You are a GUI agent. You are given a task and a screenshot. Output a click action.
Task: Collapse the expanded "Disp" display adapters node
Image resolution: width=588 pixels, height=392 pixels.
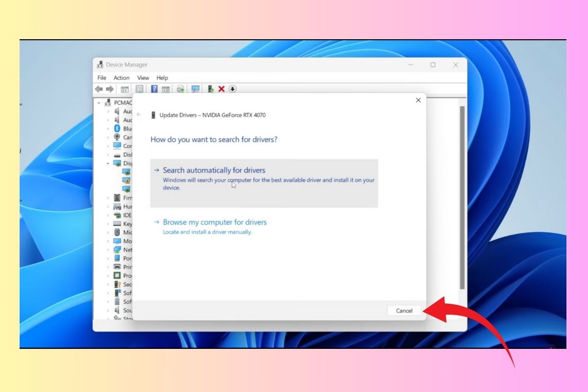[x=108, y=163]
